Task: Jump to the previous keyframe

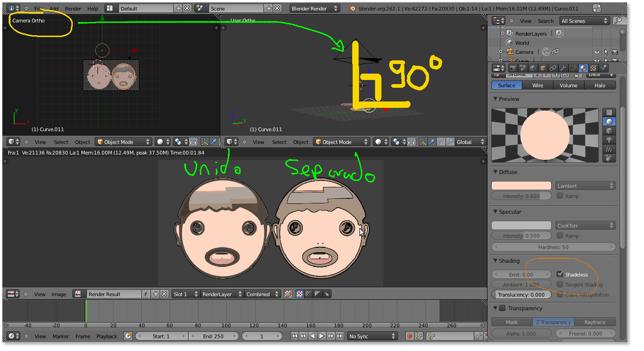Action: coord(303,336)
